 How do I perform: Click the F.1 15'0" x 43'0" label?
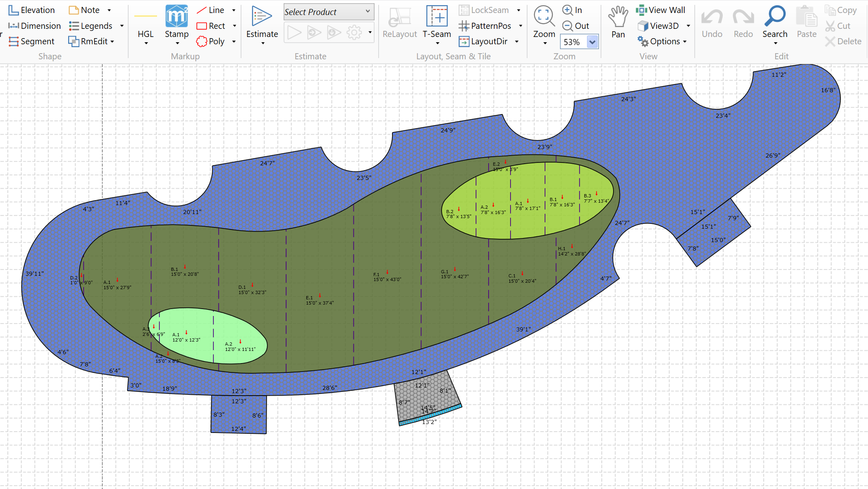(387, 277)
